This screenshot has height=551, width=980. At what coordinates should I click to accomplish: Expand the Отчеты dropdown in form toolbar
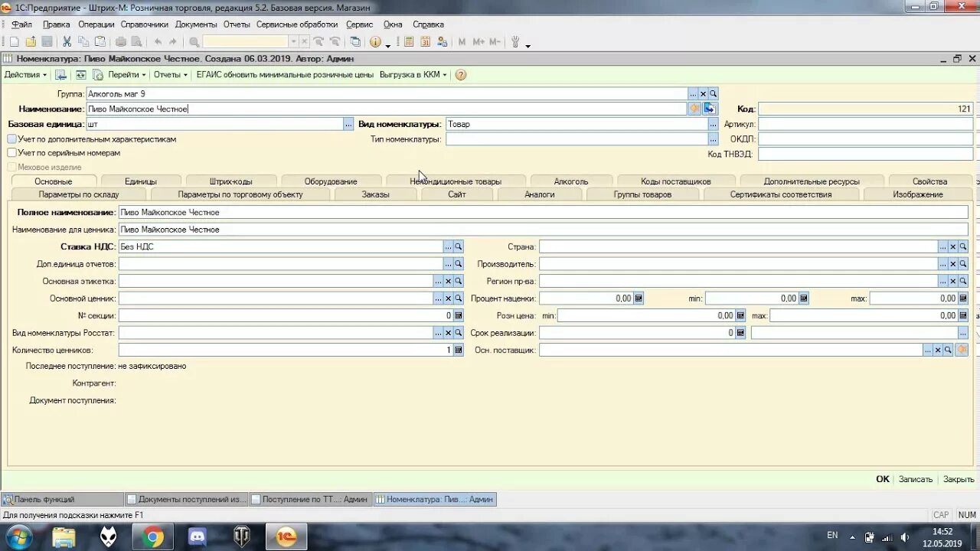[170, 74]
